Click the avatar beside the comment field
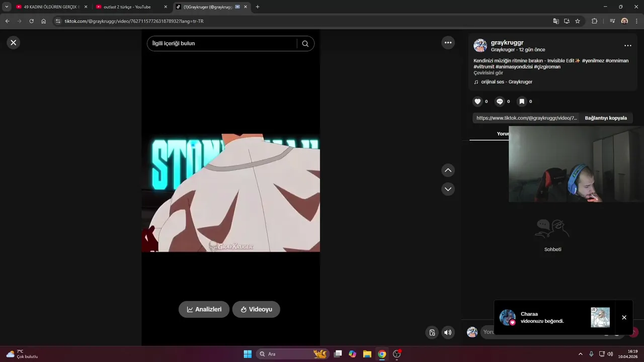Screen dimensions: 644x362 pos(472,332)
